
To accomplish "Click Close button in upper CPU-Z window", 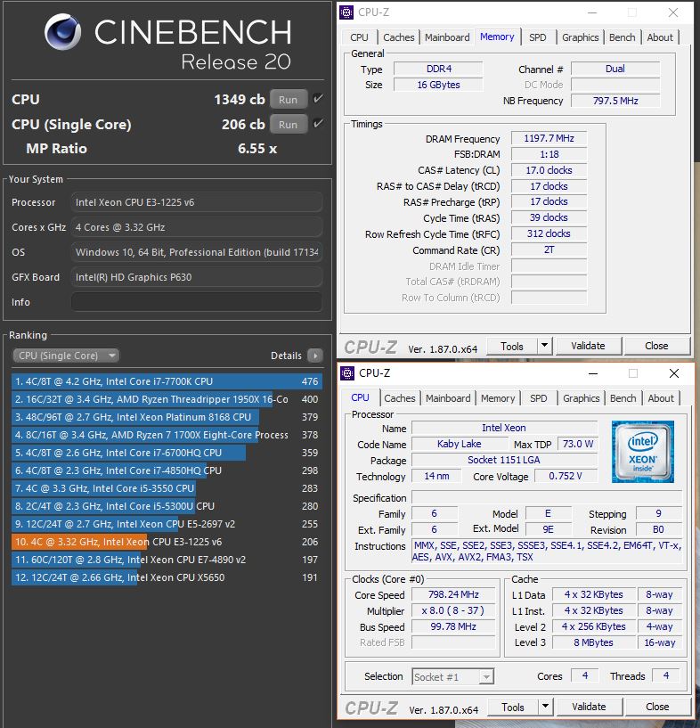I will [656, 346].
